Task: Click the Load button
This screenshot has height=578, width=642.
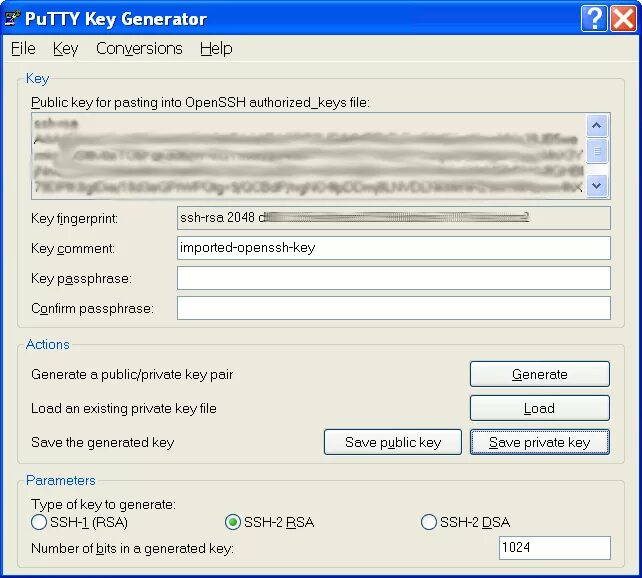Action: click(540, 408)
